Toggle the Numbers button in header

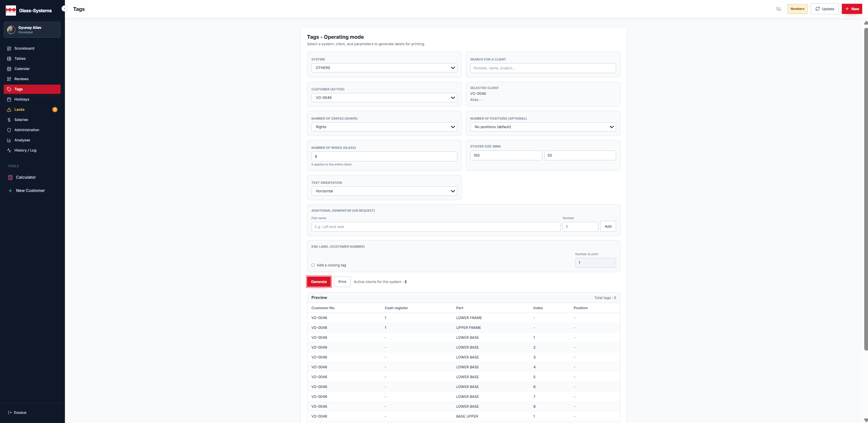pyautogui.click(x=797, y=9)
